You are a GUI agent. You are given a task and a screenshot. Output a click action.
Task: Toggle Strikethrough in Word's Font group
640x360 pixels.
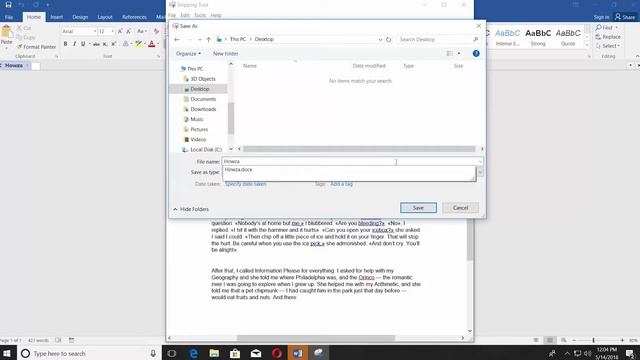tap(96, 44)
